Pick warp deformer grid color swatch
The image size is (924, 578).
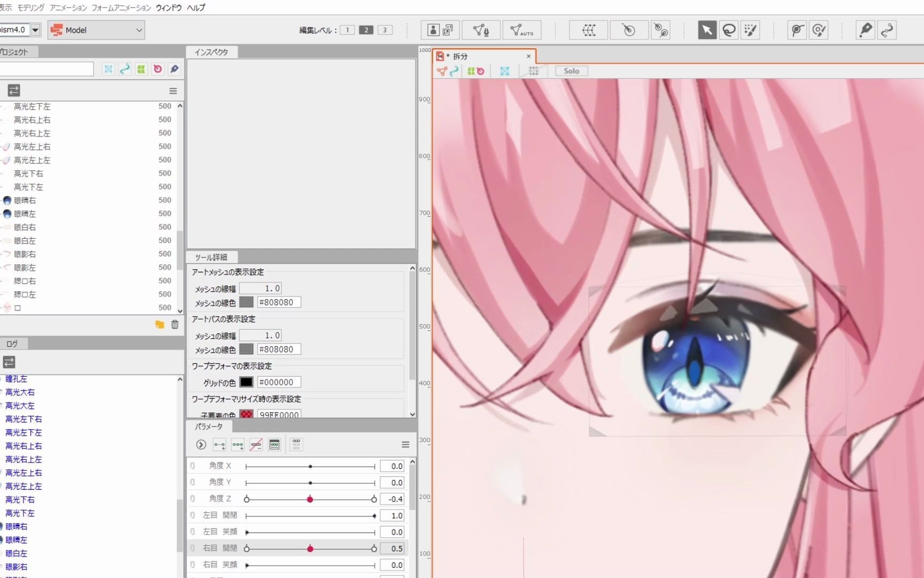click(x=246, y=382)
